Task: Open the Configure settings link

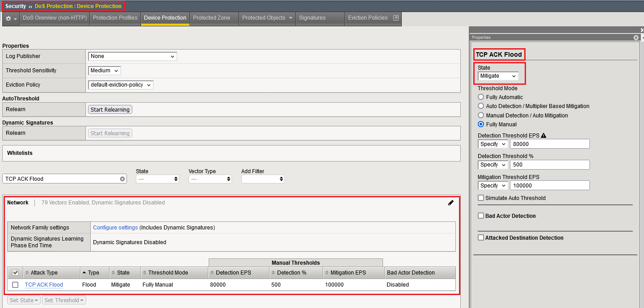Action: (115, 228)
